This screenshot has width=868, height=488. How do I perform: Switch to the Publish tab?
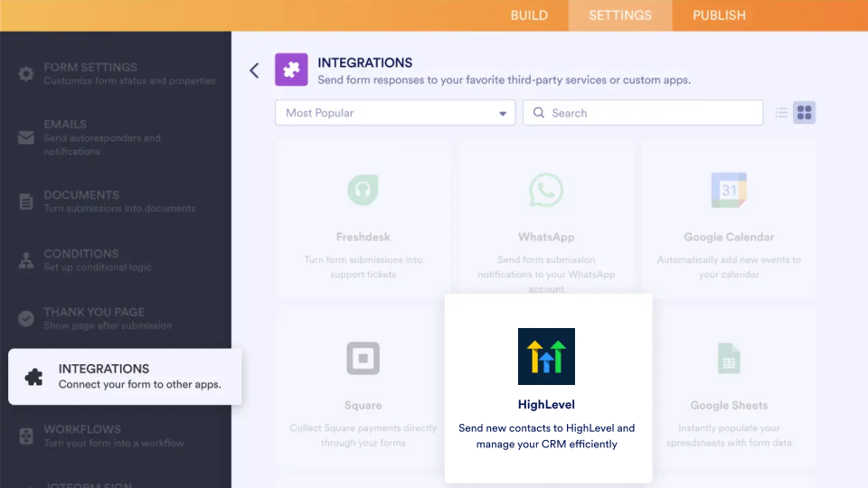[719, 15]
